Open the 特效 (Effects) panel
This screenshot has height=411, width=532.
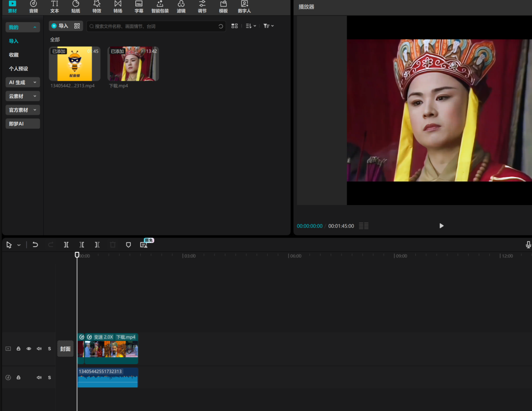97,6
